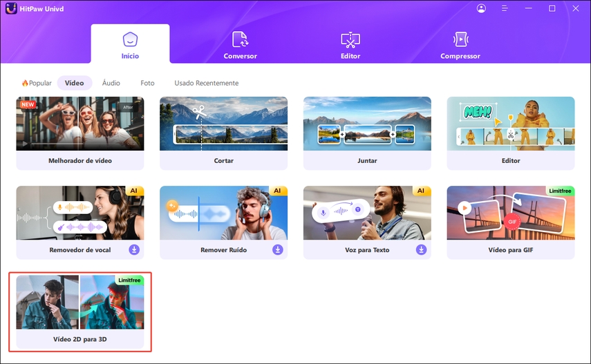
Task: Select the Foto category
Action: point(147,83)
